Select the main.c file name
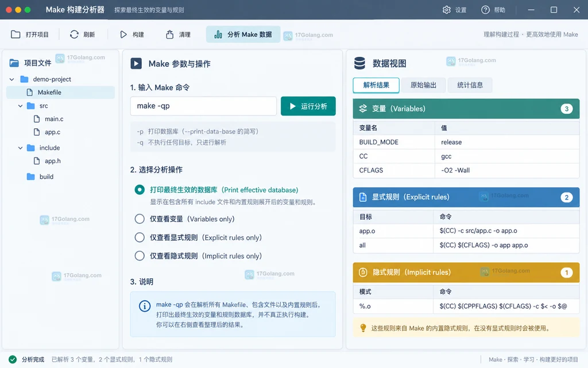588x368 pixels. 54,119
